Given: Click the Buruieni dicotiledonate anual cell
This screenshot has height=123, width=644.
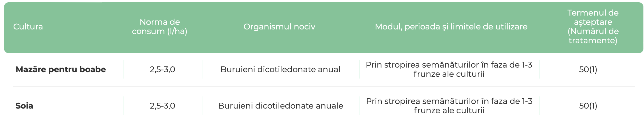Looking at the screenshot, I should pos(280,70).
